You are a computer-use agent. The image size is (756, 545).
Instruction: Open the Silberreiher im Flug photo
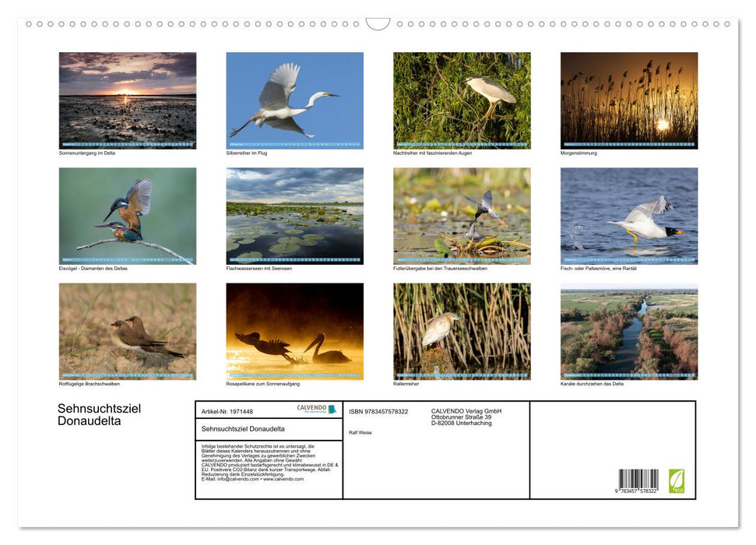[x=294, y=100]
